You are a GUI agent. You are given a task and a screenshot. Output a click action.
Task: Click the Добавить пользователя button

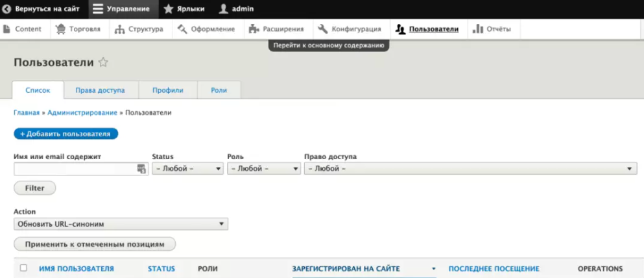click(x=66, y=134)
